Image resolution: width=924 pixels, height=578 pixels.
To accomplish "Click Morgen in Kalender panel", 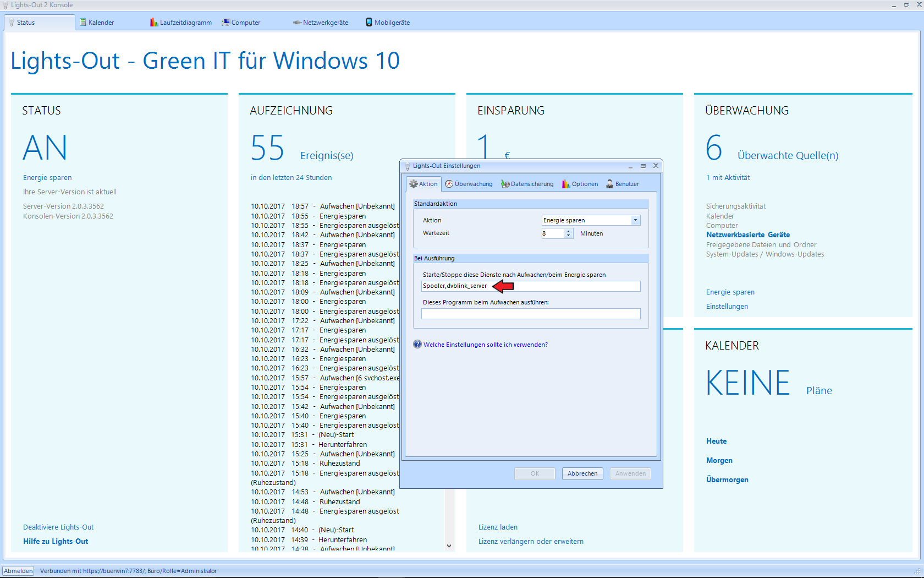I will (719, 461).
